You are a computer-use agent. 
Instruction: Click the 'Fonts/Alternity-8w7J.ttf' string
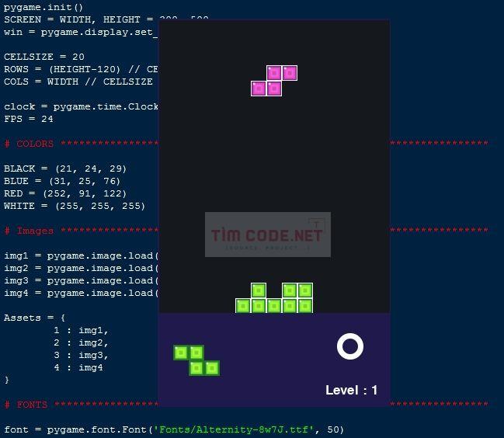point(233,429)
